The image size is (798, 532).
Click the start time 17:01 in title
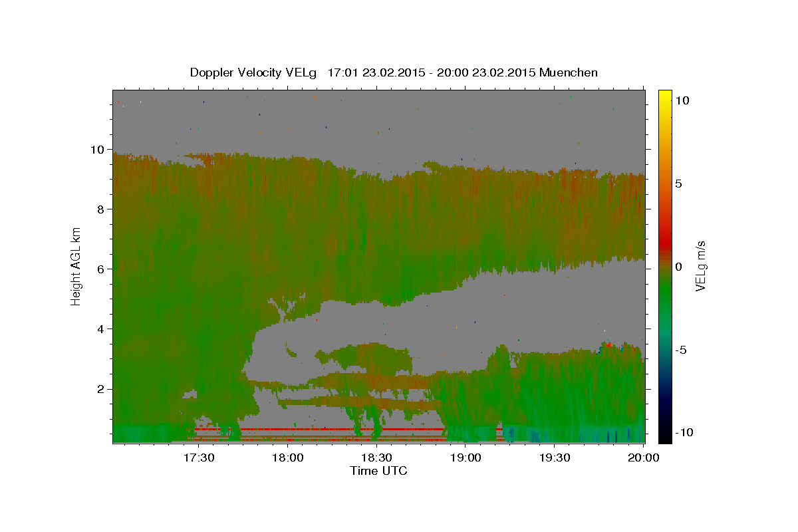[x=343, y=72]
